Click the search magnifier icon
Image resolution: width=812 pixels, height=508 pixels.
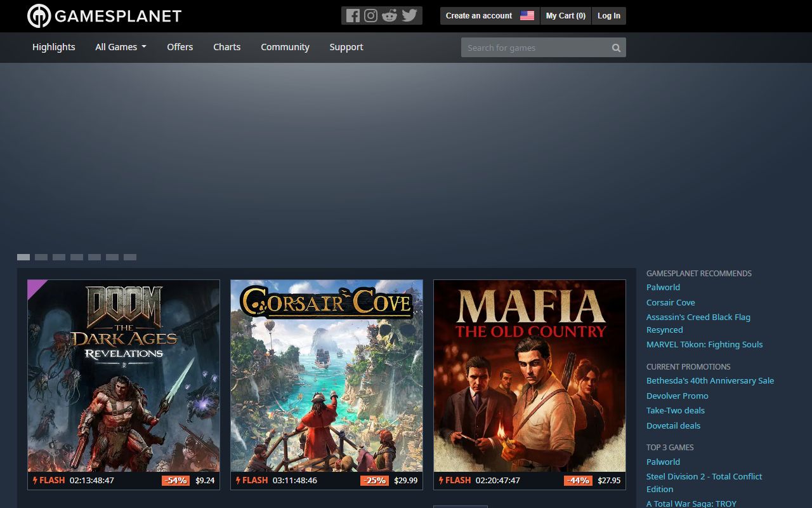coord(616,48)
